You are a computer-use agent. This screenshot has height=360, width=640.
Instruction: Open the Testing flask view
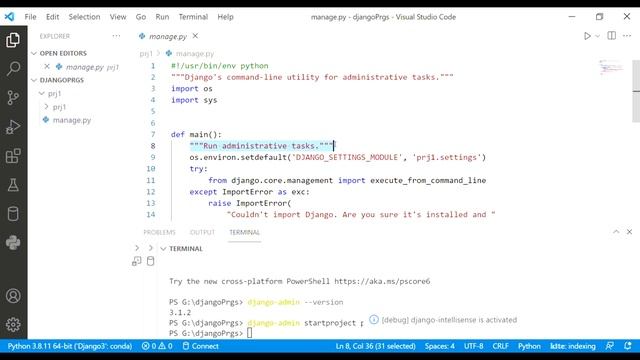click(13, 185)
